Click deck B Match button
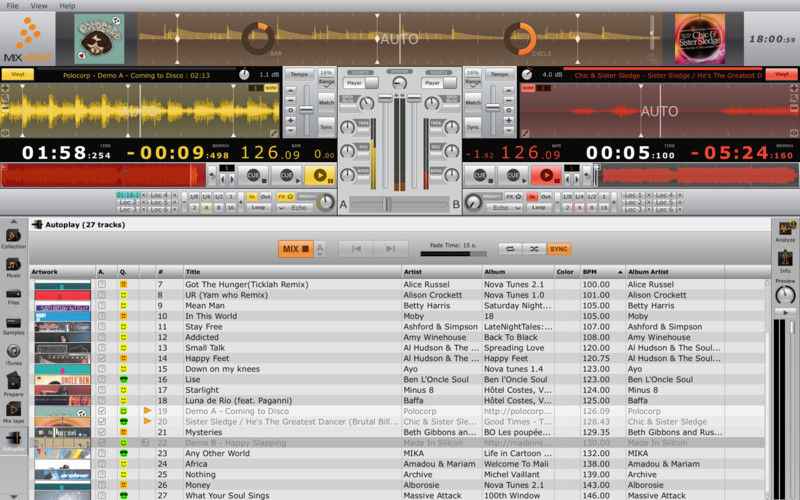 [473, 103]
